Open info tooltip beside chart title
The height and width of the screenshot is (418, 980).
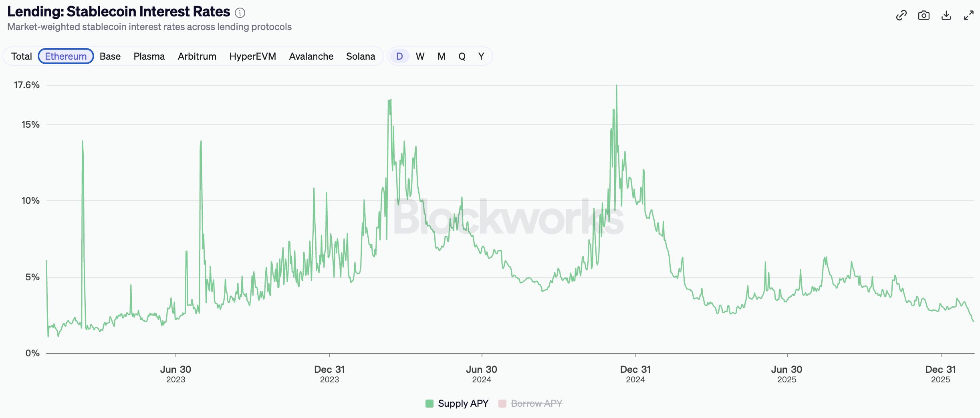(x=240, y=13)
